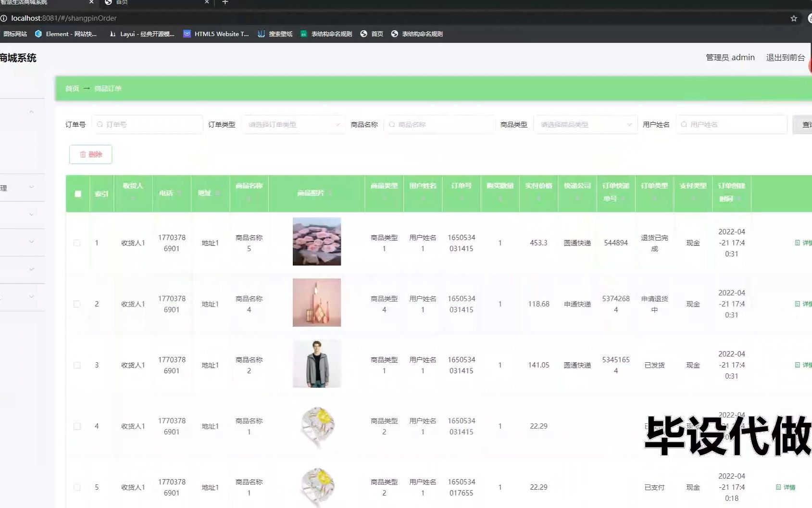Open a new browser tab
This screenshot has width=812, height=508.
tap(225, 2)
